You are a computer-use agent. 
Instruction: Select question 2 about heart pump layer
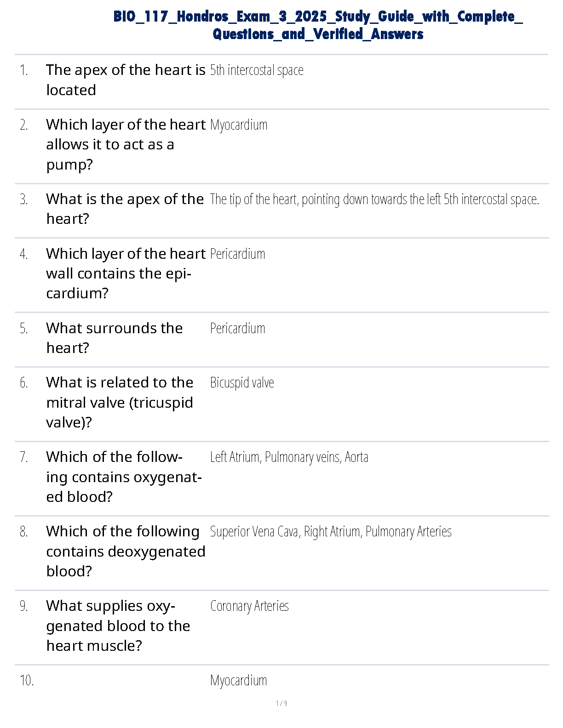click(125, 144)
